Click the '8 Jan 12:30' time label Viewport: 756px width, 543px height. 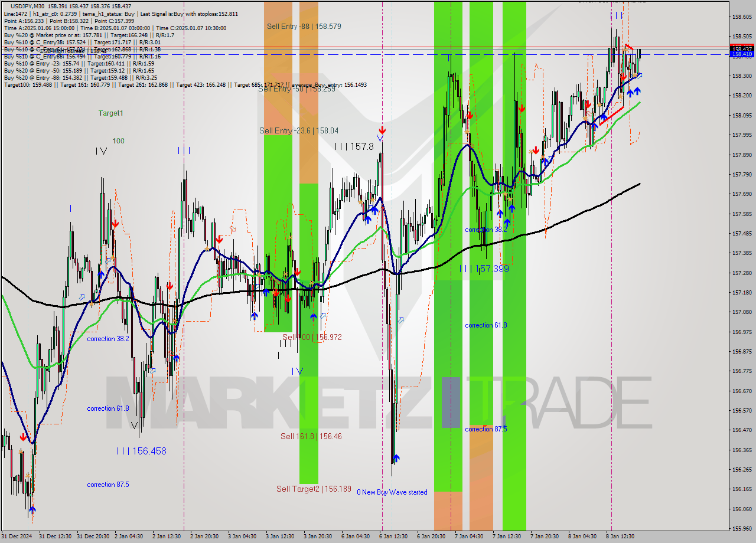click(x=620, y=537)
